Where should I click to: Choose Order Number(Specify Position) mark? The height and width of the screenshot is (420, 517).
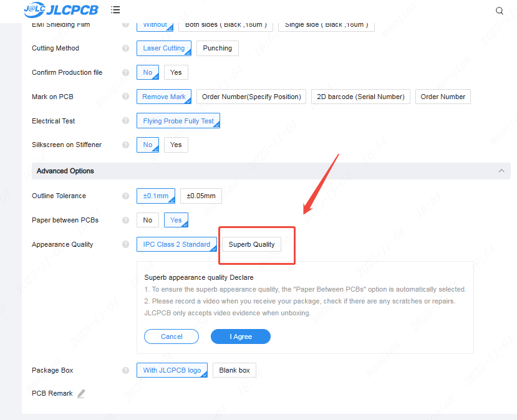coord(251,97)
